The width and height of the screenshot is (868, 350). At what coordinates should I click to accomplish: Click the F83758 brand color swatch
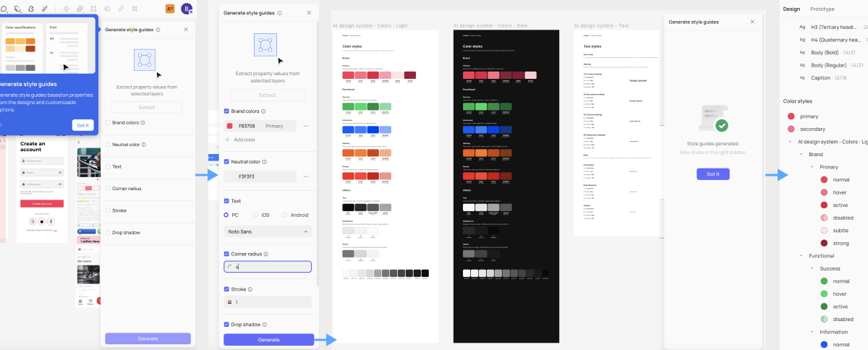230,126
